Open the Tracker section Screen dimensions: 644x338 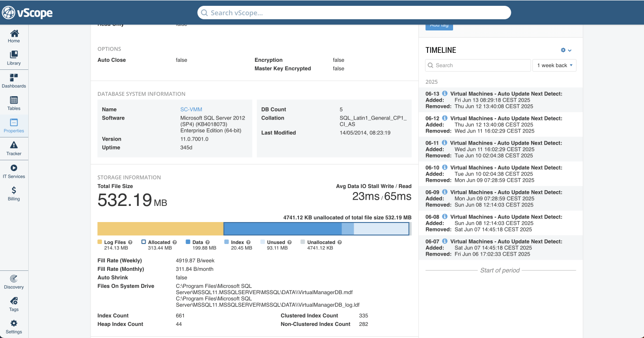click(14, 149)
